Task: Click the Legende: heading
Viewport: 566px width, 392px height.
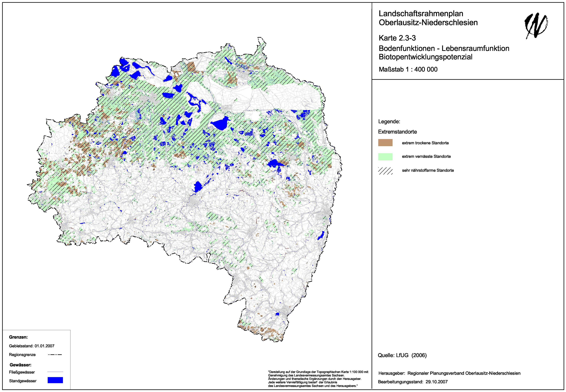Action: 389,121
